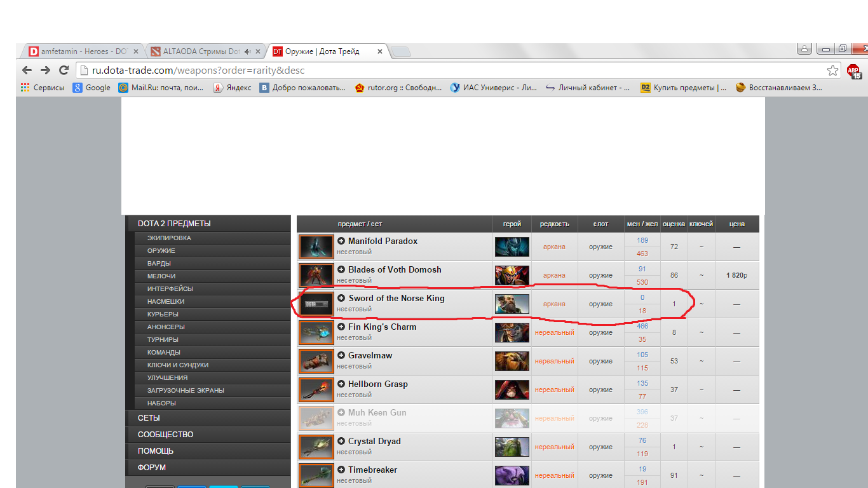Open rutor.org bookmark
This screenshot has width=868, height=488.
click(398, 88)
